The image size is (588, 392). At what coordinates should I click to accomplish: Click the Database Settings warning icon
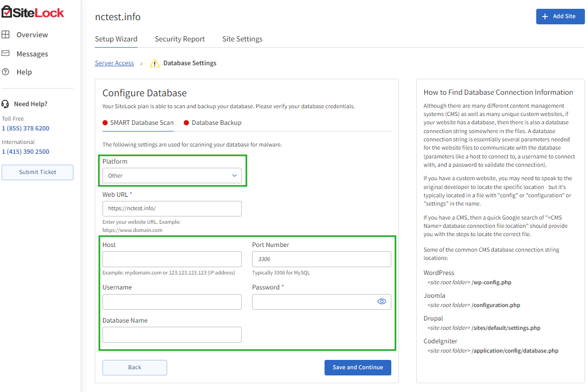154,63
